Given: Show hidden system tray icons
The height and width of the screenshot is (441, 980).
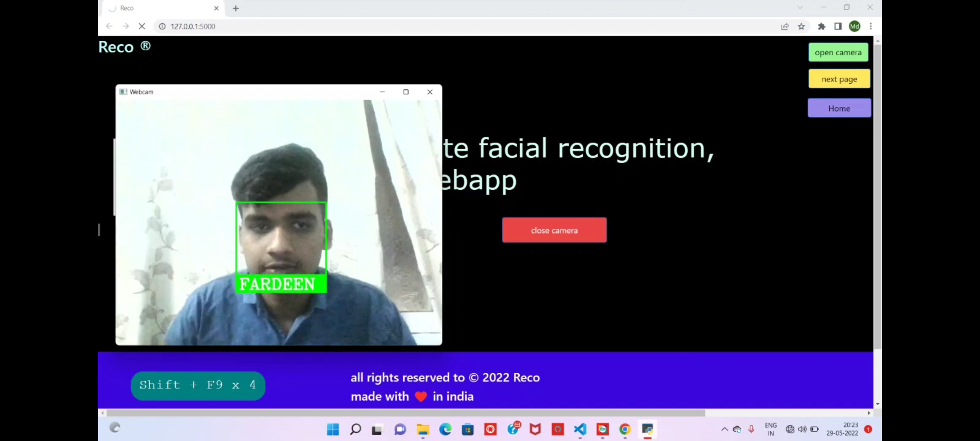Looking at the screenshot, I should click(724, 429).
